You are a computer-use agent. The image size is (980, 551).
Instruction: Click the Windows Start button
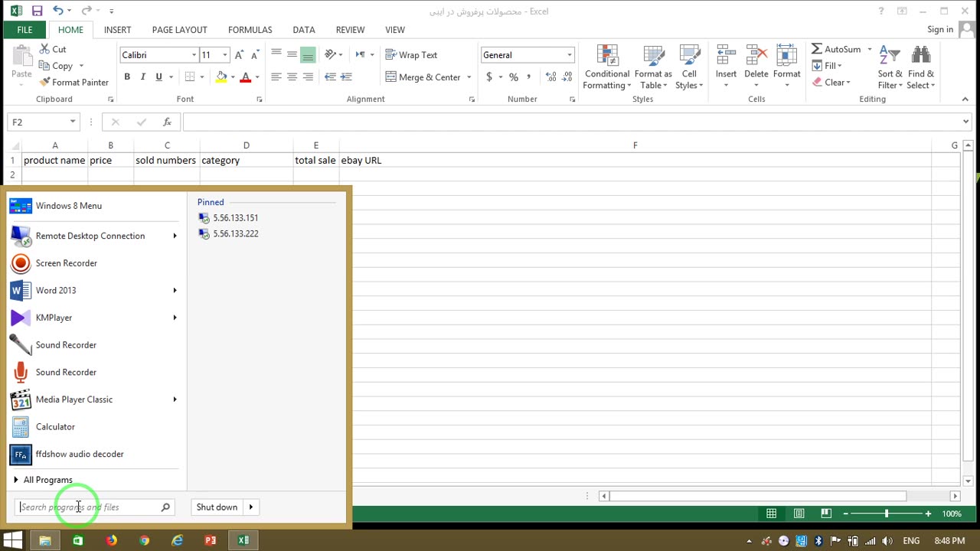13,540
